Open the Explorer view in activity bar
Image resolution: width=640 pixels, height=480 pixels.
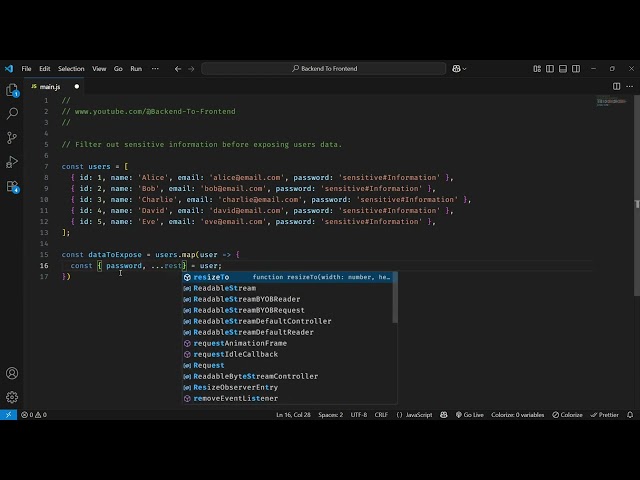[12, 90]
